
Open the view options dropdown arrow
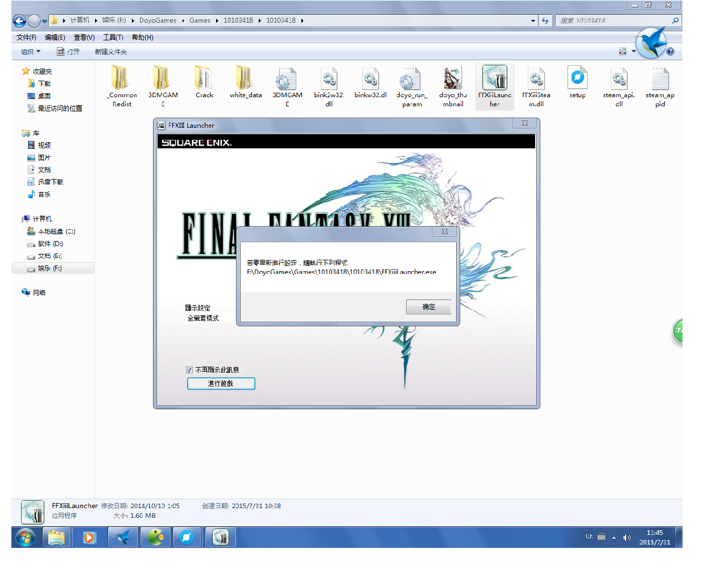(634, 51)
